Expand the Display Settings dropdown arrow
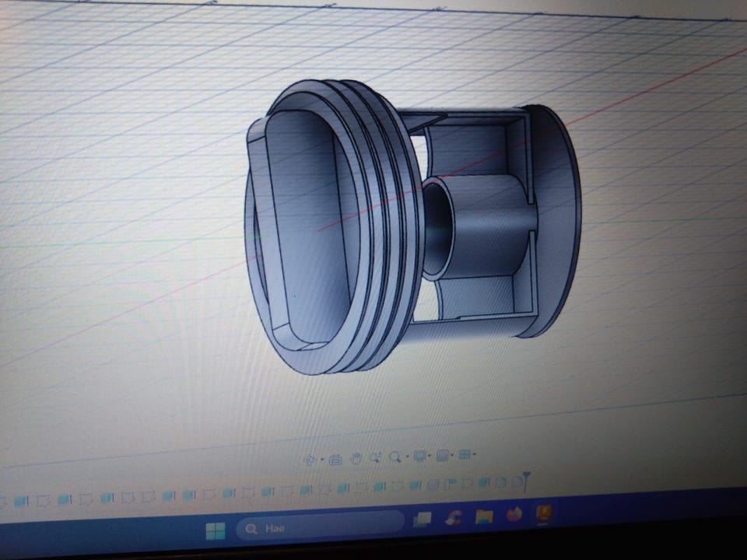The height and width of the screenshot is (560, 747). click(x=430, y=457)
